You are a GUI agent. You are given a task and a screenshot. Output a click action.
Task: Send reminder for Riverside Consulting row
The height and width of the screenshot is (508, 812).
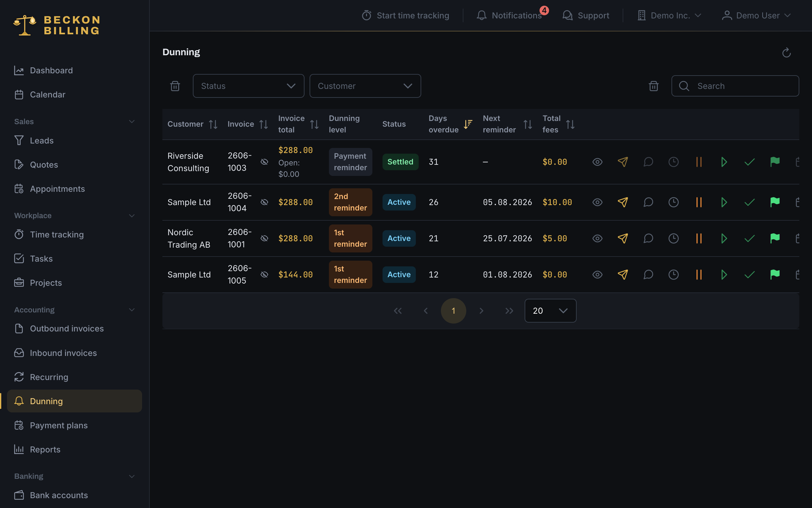[x=623, y=162]
